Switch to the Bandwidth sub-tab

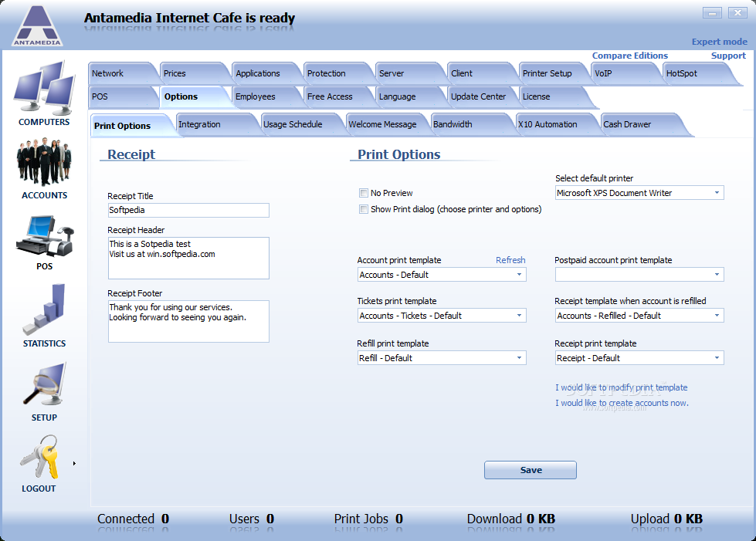[x=470, y=124]
